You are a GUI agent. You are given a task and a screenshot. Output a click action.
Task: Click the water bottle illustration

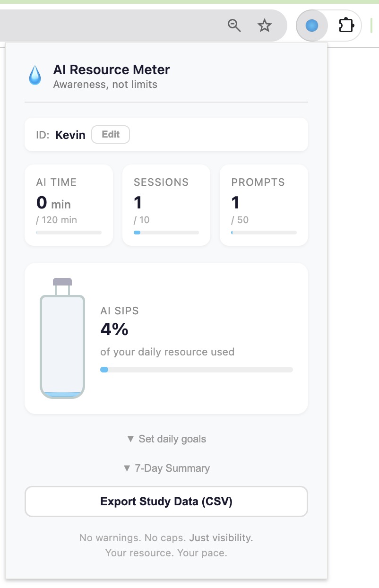pos(62,345)
